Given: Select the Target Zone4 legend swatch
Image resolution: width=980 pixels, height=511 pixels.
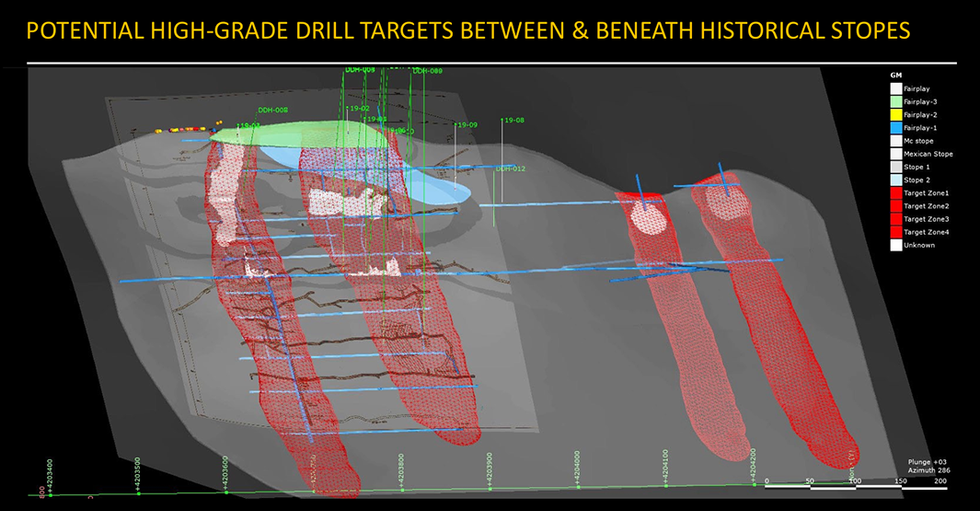Looking at the screenshot, I should pos(895,232).
